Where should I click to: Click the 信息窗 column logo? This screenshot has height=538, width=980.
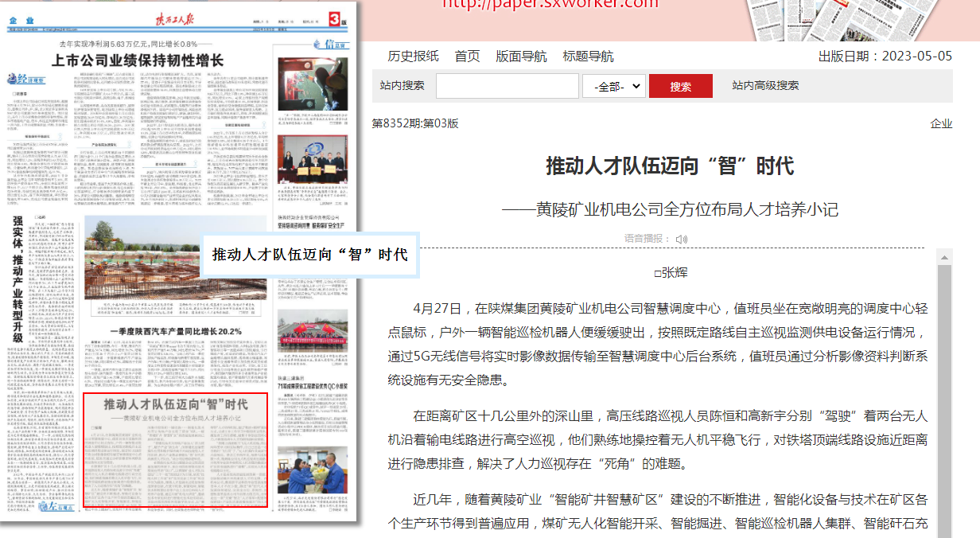pos(331,45)
